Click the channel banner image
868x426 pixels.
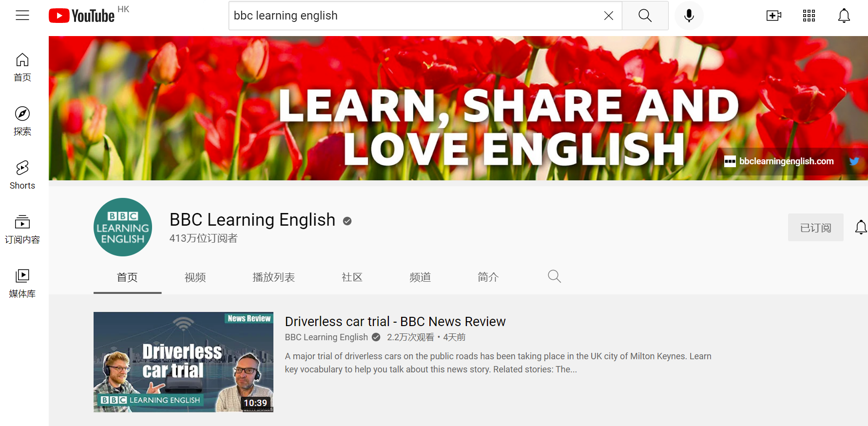[x=458, y=108]
